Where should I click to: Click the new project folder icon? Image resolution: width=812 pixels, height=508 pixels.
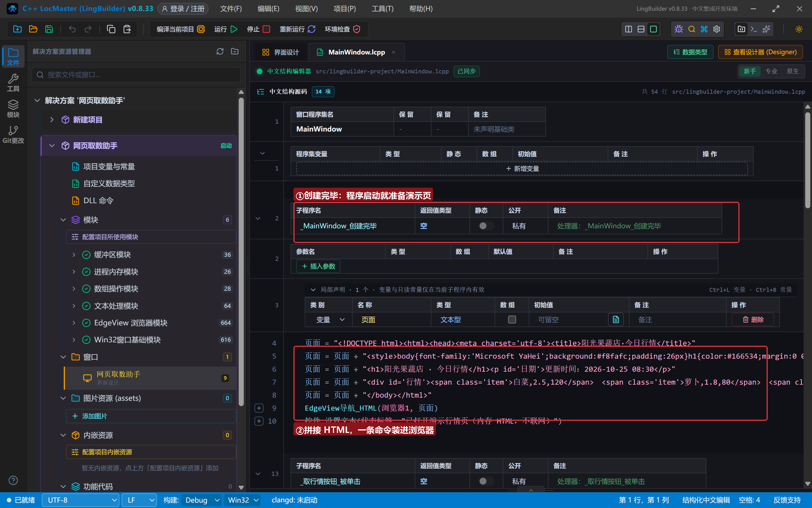(x=17, y=29)
